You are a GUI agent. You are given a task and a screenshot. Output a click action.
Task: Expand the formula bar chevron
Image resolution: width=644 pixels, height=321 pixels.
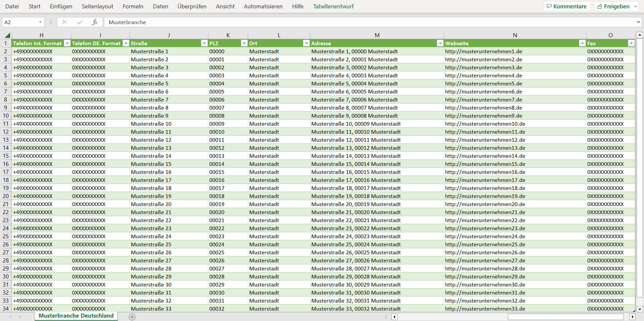coord(639,22)
